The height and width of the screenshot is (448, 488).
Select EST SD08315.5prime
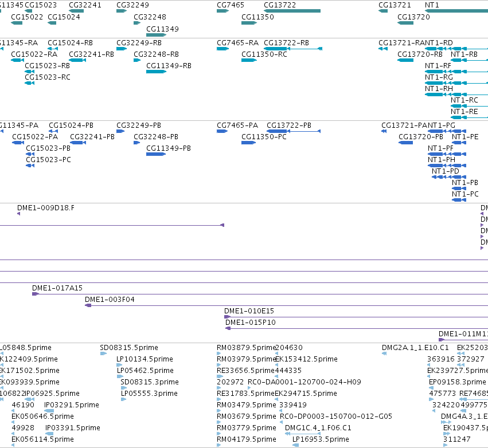(x=129, y=348)
